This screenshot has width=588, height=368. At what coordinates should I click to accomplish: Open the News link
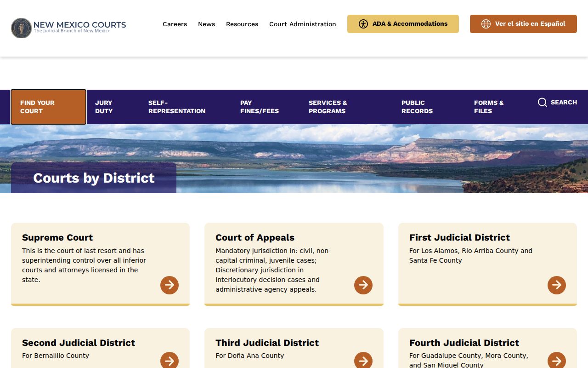206,24
